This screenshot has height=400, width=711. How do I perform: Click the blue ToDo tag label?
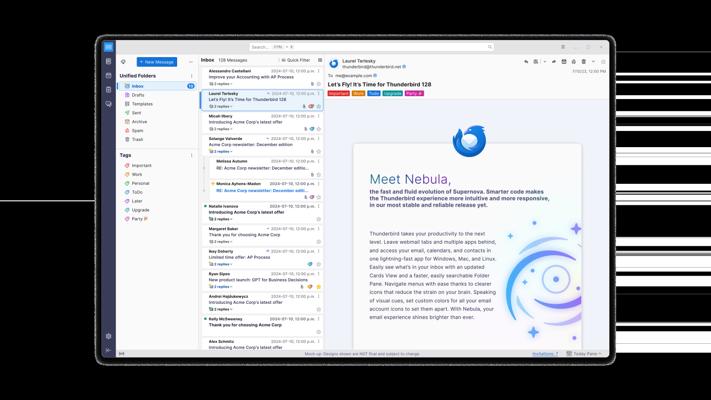click(x=374, y=93)
